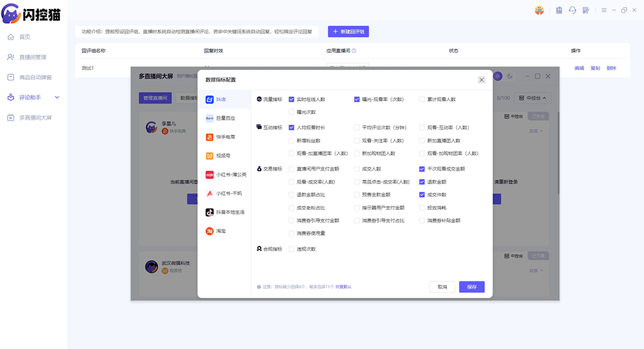This screenshot has height=349, width=644.
Task: Open the clipboard icon in top bar
Action: click(559, 10)
